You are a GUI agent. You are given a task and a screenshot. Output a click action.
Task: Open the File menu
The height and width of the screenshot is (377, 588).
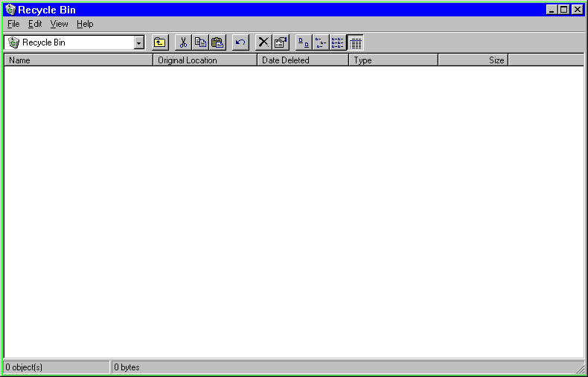13,24
